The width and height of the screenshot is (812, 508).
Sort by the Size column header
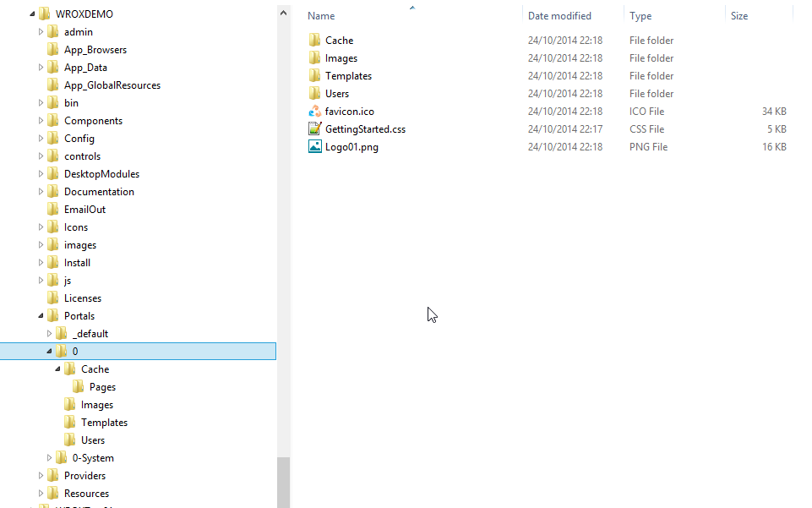tap(739, 16)
